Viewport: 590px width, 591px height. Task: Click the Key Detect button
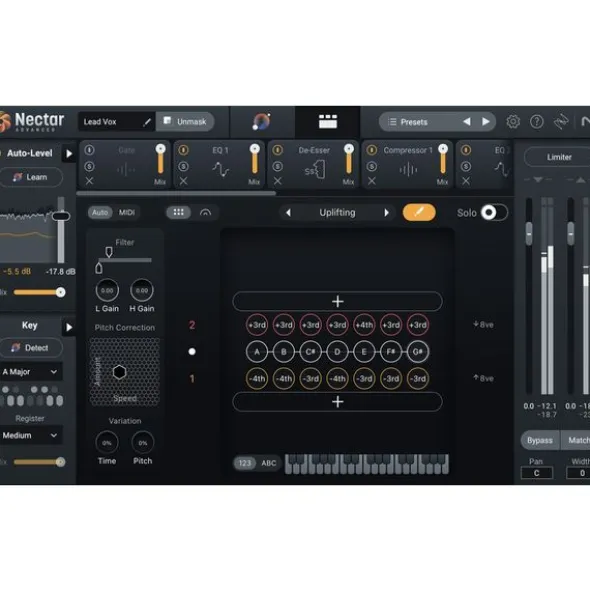[x=31, y=348]
